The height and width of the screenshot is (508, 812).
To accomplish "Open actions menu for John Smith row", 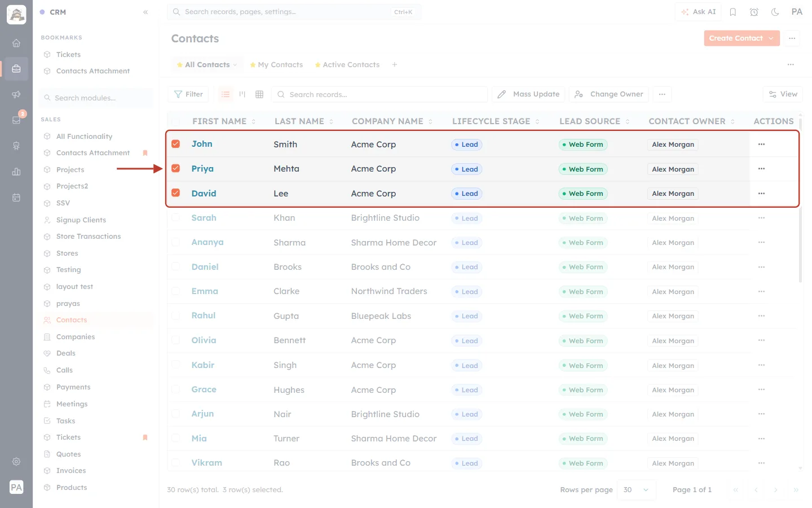I will [761, 144].
